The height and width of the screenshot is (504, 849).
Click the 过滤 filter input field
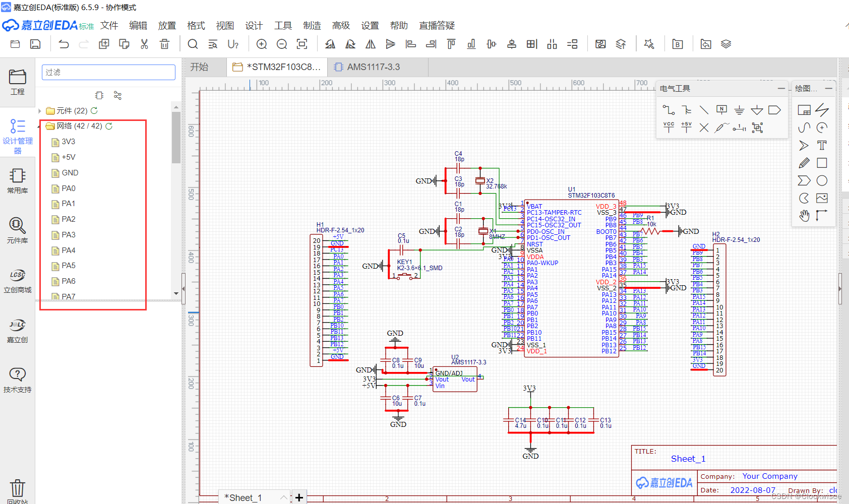point(108,72)
